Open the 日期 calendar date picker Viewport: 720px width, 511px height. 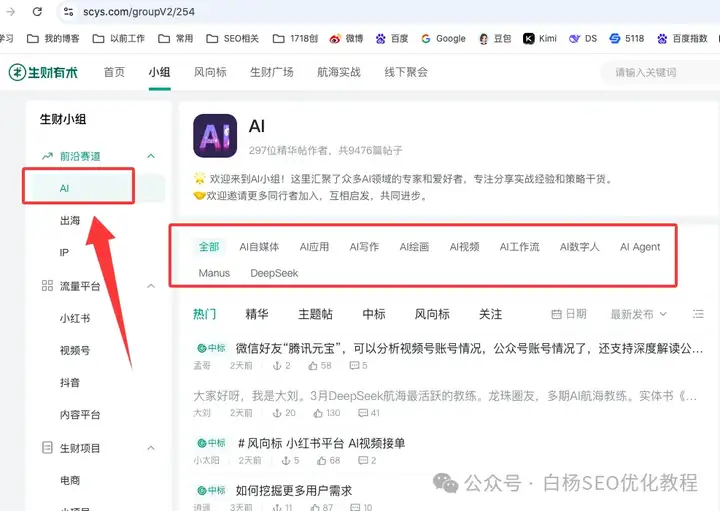[568, 314]
